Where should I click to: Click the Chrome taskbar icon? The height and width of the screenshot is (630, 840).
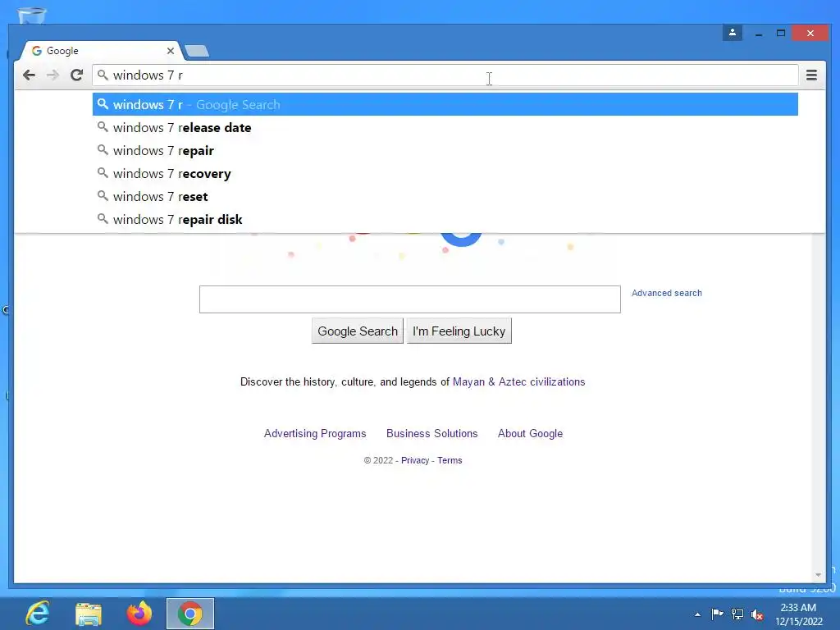point(190,614)
